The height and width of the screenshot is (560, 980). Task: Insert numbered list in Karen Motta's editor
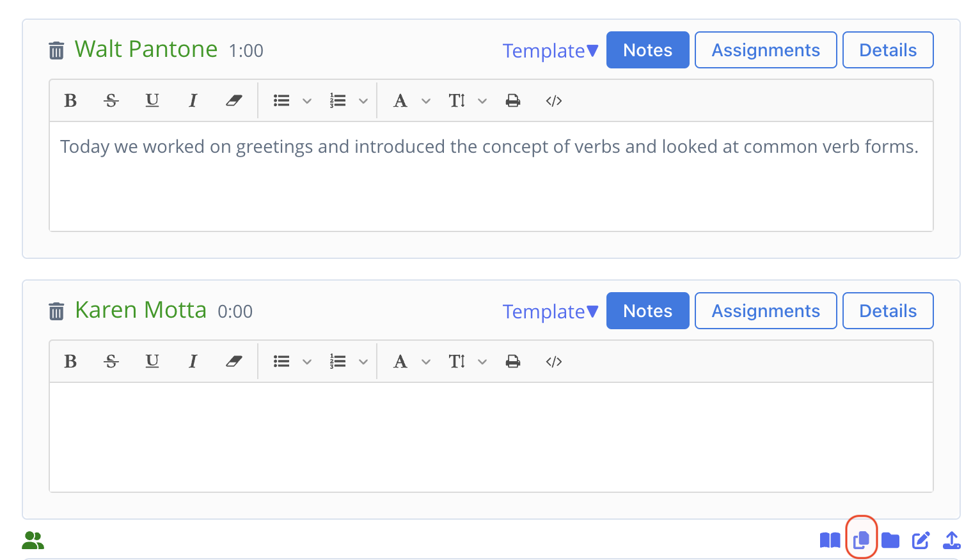pyautogui.click(x=338, y=361)
